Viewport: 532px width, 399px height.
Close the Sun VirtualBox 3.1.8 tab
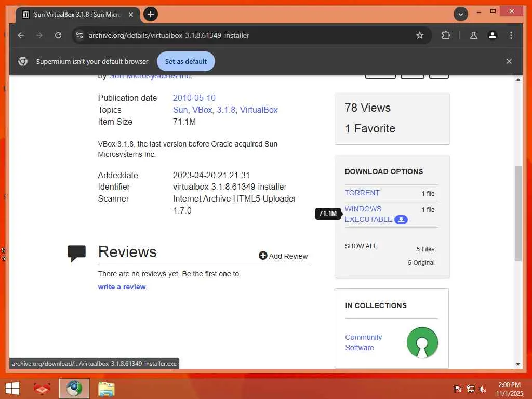click(131, 15)
